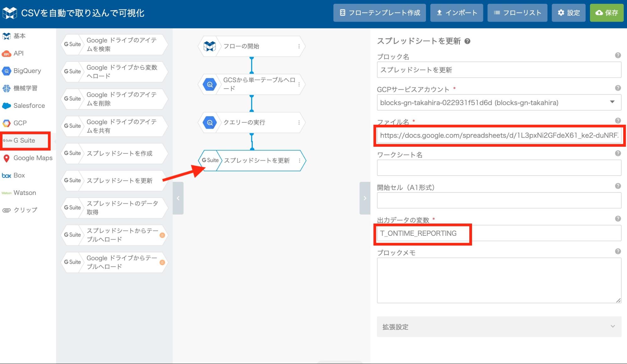Select the スプレッドシートを作成 palette block
The image size is (627, 364).
pyautogui.click(x=114, y=153)
